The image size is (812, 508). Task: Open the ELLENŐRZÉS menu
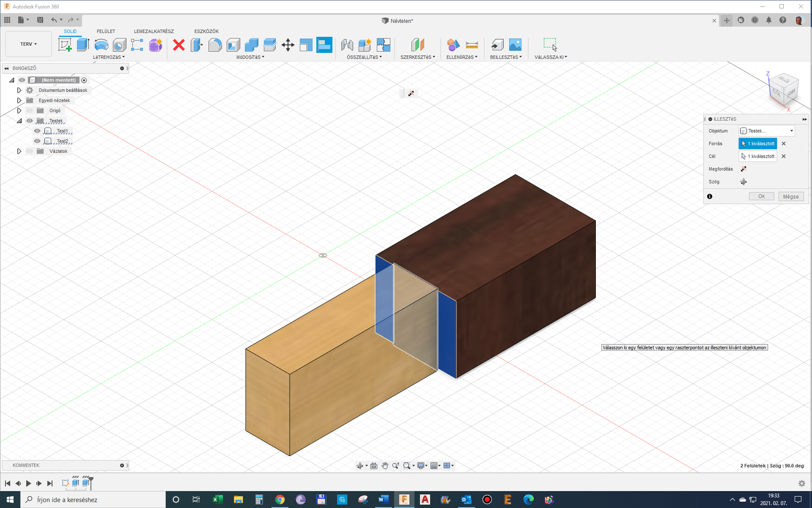462,57
